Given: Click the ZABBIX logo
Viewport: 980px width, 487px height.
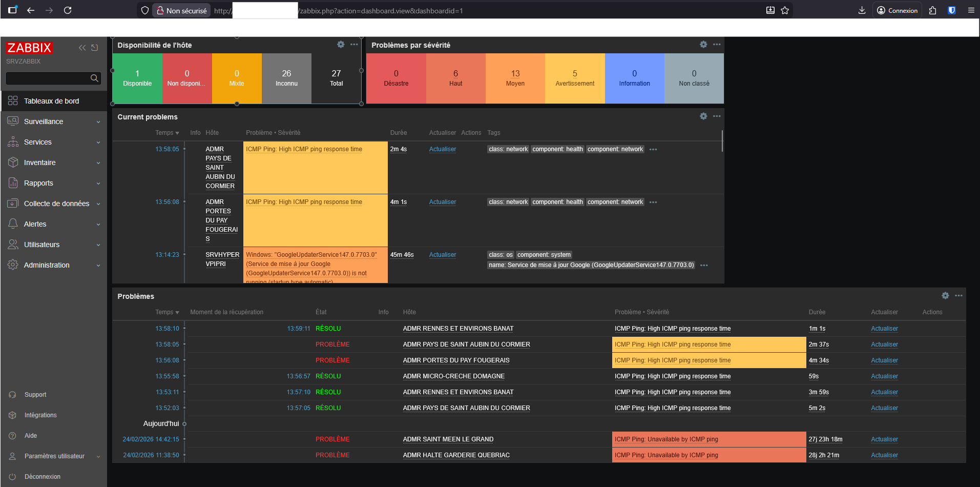Looking at the screenshot, I should [29, 48].
